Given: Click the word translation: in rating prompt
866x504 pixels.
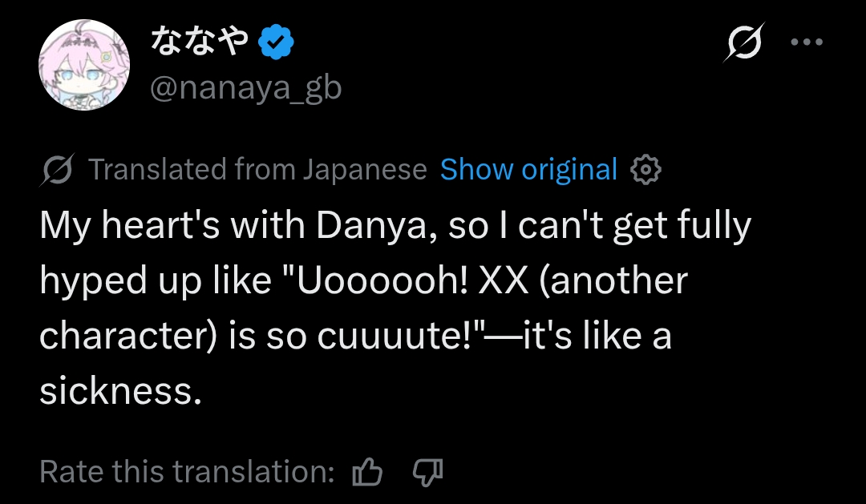Looking at the screenshot, I should click(253, 472).
